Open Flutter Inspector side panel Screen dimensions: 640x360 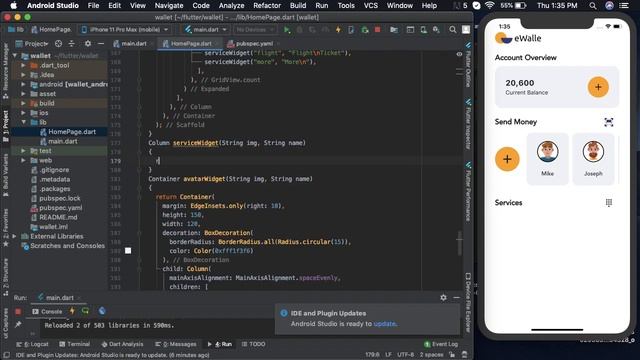[x=468, y=124]
